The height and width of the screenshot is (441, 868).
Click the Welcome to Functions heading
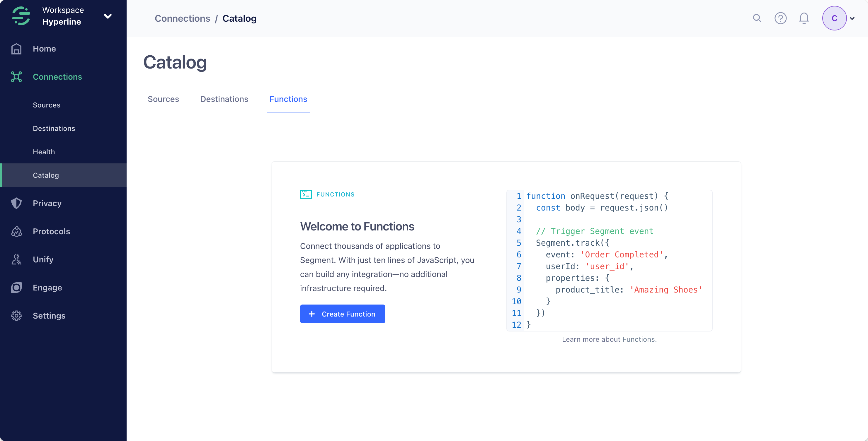(357, 227)
